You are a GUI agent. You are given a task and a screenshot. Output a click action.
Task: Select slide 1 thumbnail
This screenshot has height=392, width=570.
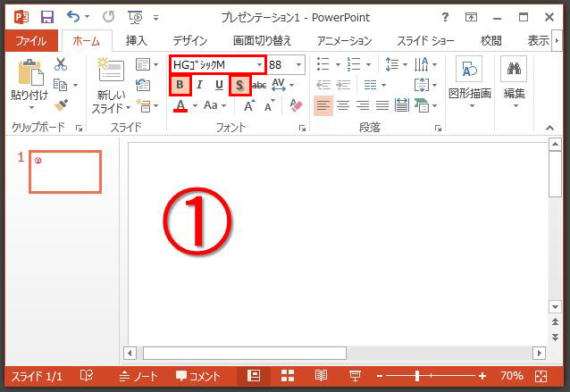coord(65,171)
